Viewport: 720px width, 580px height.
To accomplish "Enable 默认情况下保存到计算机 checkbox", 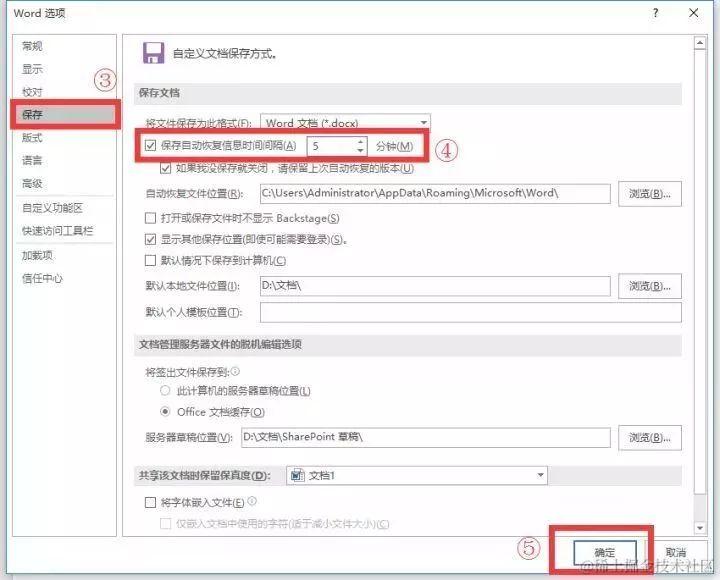I will coord(150,261).
